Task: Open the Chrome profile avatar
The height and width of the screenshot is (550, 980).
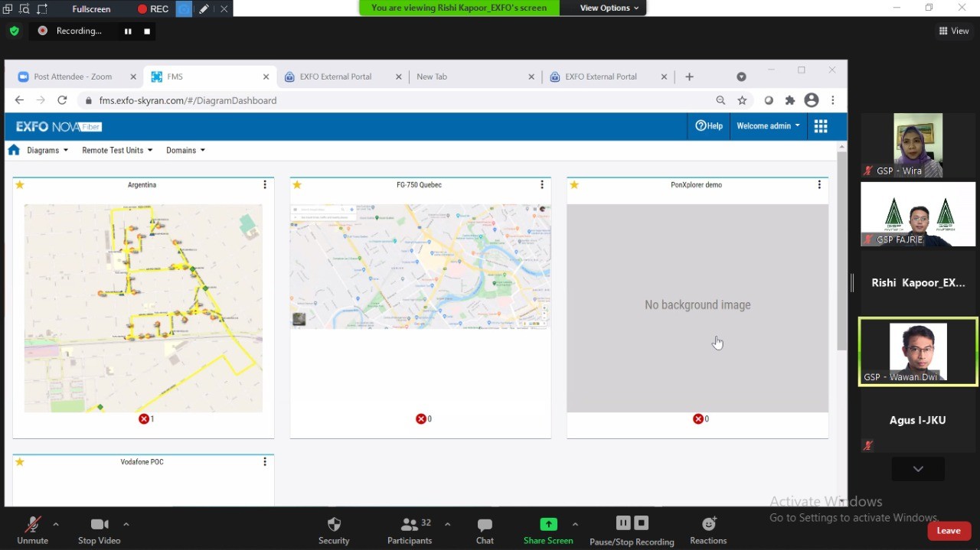Action: [x=812, y=100]
